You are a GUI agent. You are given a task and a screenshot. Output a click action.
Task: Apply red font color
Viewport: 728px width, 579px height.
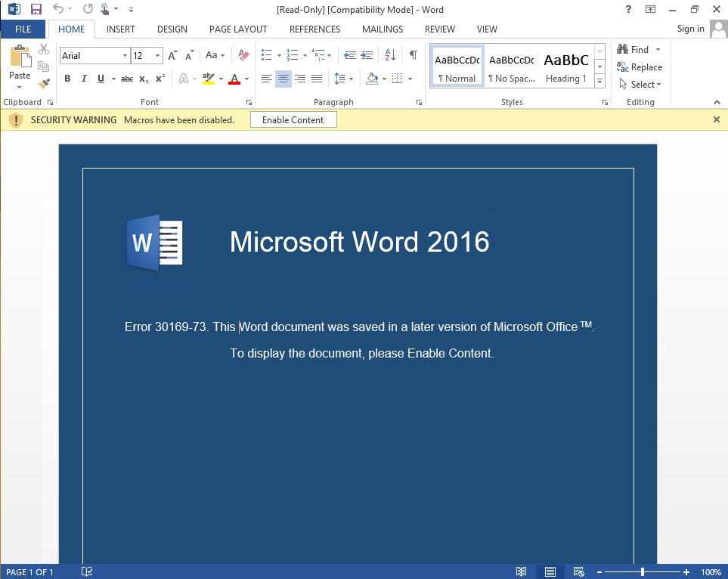[234, 79]
